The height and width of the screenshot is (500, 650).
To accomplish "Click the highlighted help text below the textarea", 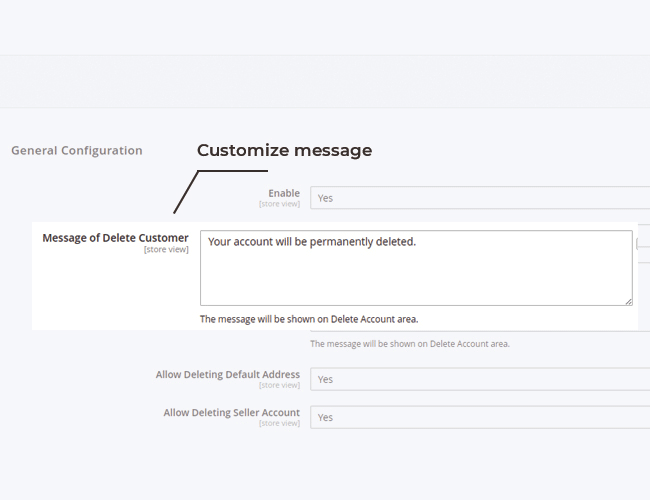I will (x=309, y=319).
